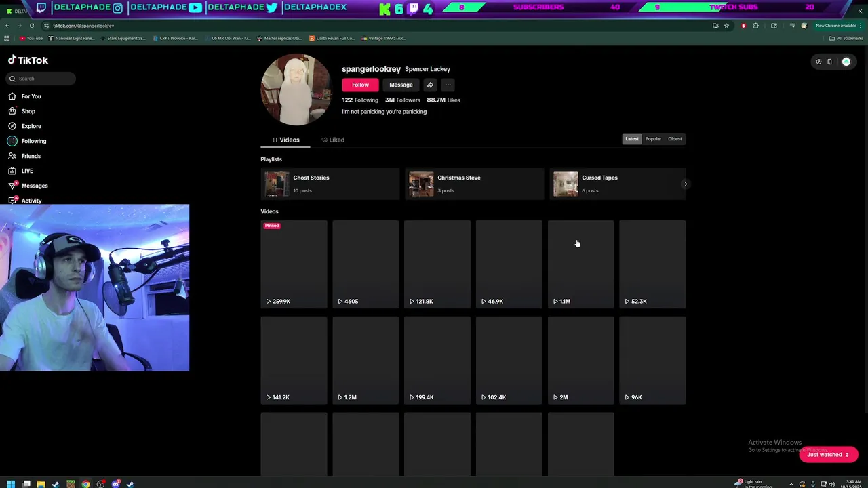Image resolution: width=868 pixels, height=488 pixels.
Task: Switch to the Liked tab
Action: pyautogui.click(x=333, y=140)
